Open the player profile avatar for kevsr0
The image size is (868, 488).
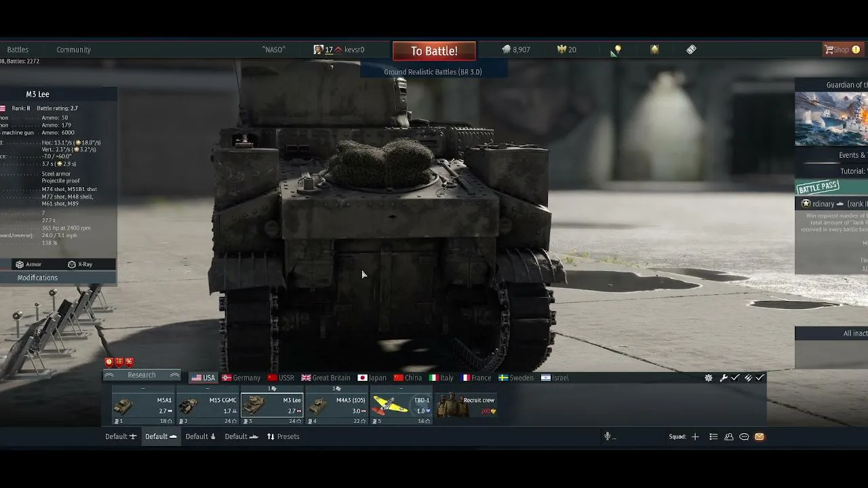click(319, 49)
